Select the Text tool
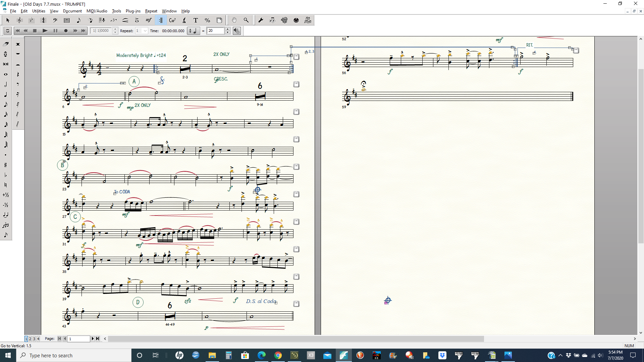This screenshot has height=362, width=644. (x=196, y=20)
